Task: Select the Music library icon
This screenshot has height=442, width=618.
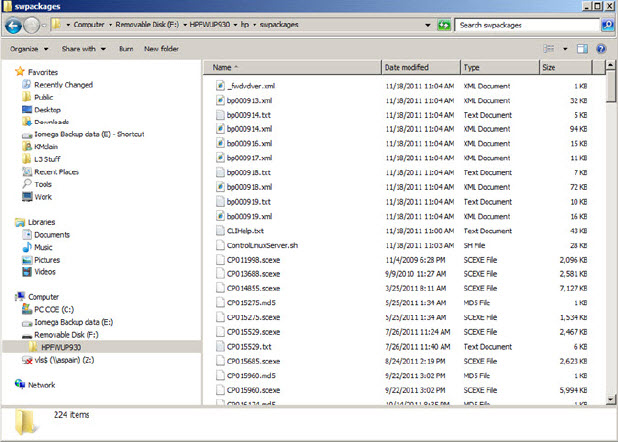Action: click(x=26, y=247)
